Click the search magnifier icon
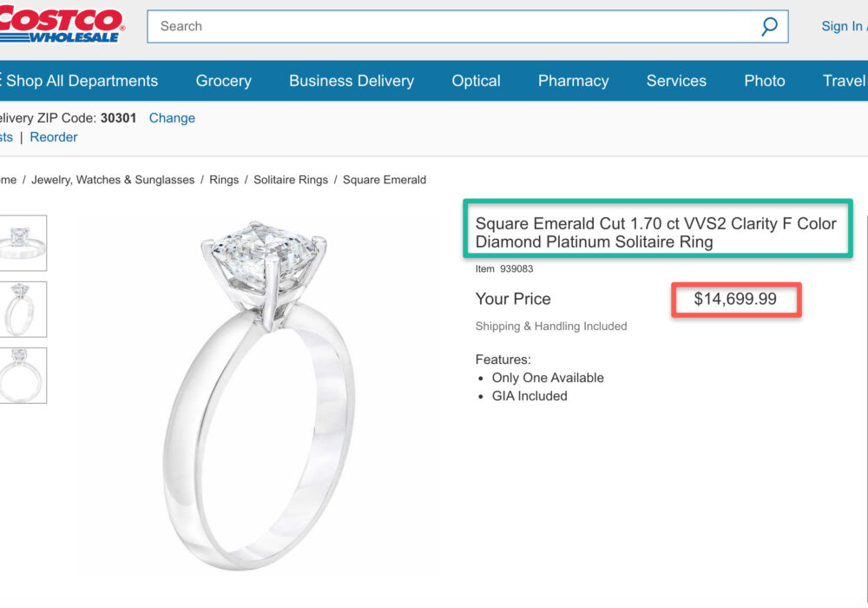 [x=769, y=27]
